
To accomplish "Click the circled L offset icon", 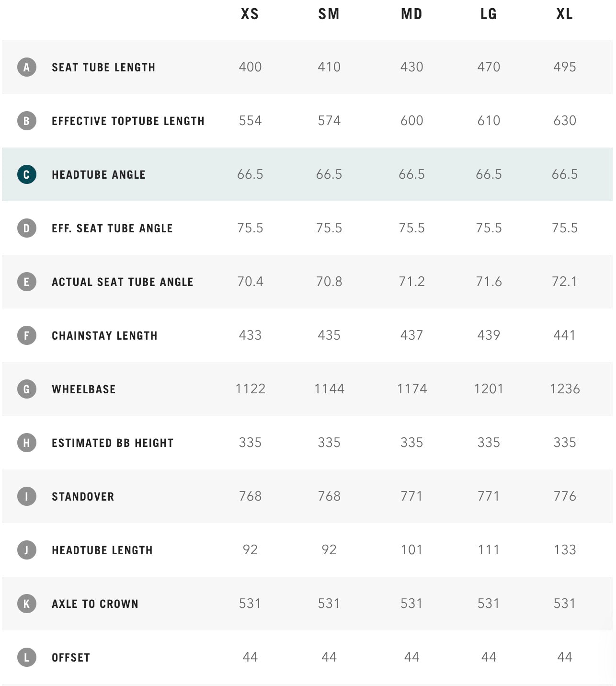I will coord(27,657).
